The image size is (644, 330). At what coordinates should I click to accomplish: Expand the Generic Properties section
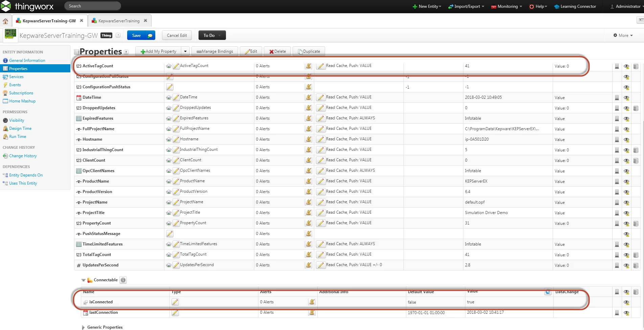click(x=83, y=327)
